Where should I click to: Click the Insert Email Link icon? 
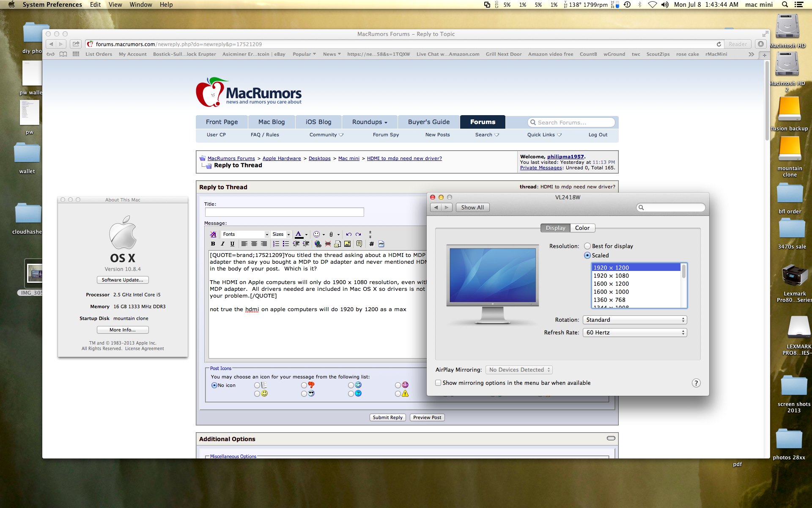(x=337, y=244)
